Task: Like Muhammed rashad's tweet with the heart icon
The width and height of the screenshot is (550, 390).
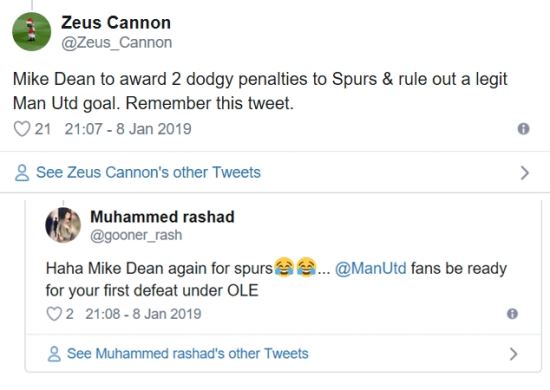Action: coord(54,314)
